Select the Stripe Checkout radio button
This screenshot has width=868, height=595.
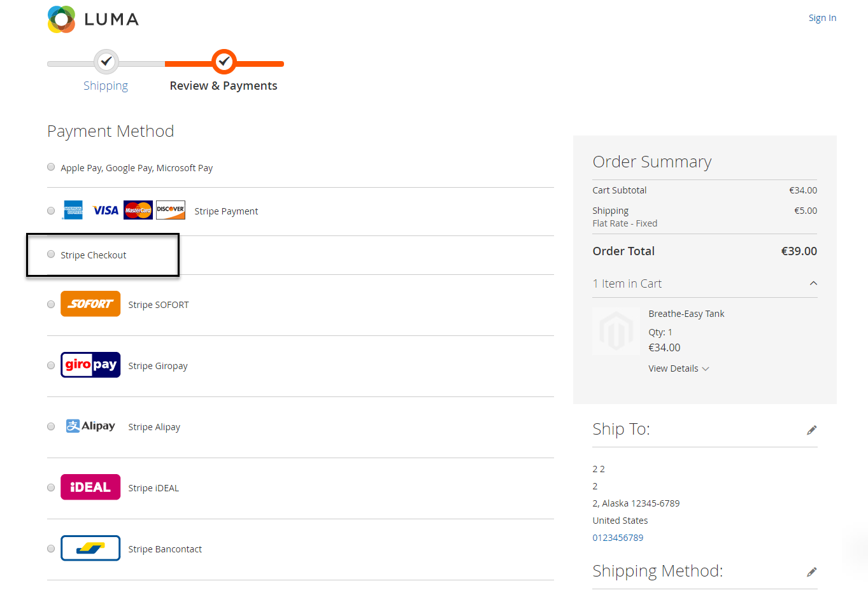click(51, 255)
